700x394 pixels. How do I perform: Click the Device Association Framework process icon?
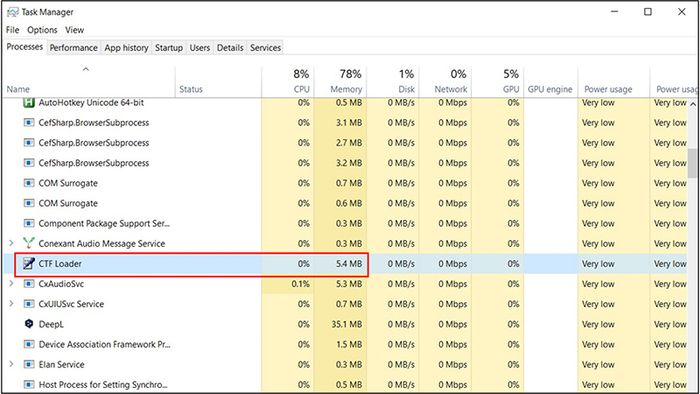click(x=29, y=344)
